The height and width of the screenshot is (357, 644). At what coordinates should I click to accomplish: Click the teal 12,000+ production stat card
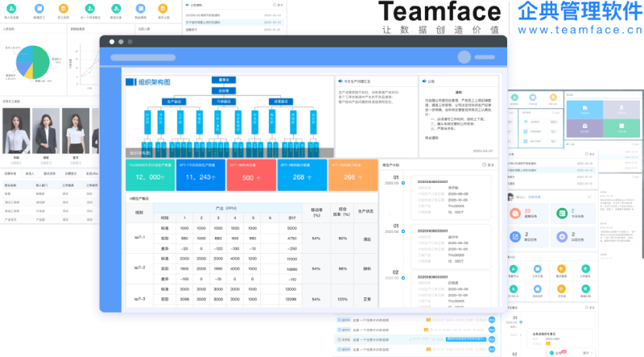point(150,176)
